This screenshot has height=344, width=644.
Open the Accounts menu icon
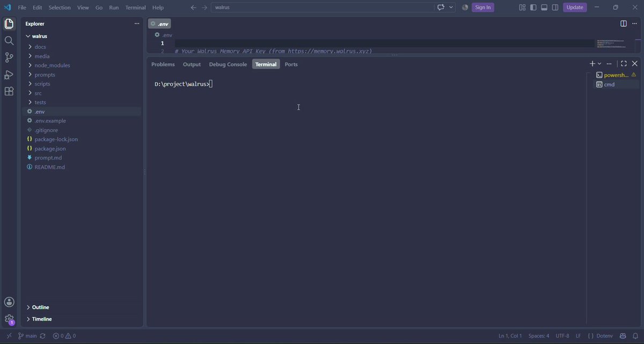(9, 302)
